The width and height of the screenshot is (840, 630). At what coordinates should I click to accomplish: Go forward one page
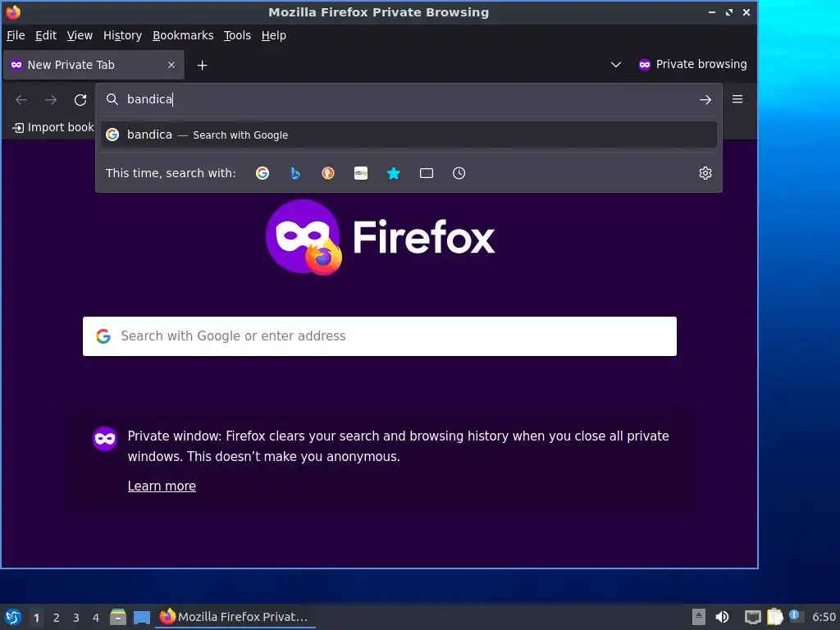click(x=51, y=99)
